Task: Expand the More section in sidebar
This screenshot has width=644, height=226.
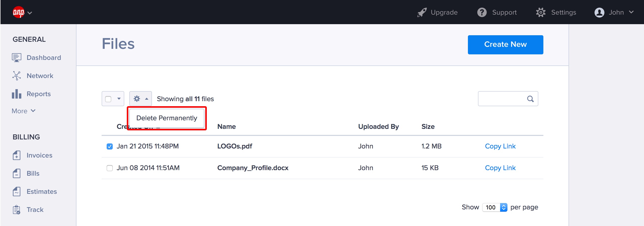Action: 24,111
